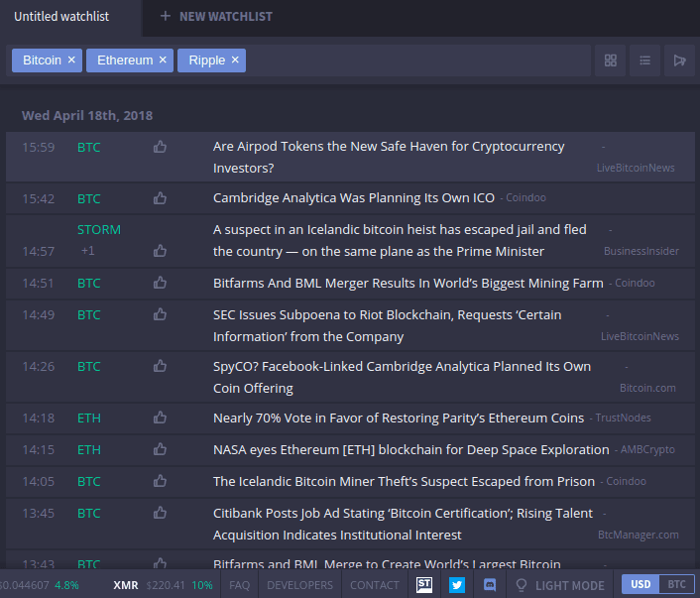
Task: Like the NASA eyes Ethereum article
Action: point(160,449)
